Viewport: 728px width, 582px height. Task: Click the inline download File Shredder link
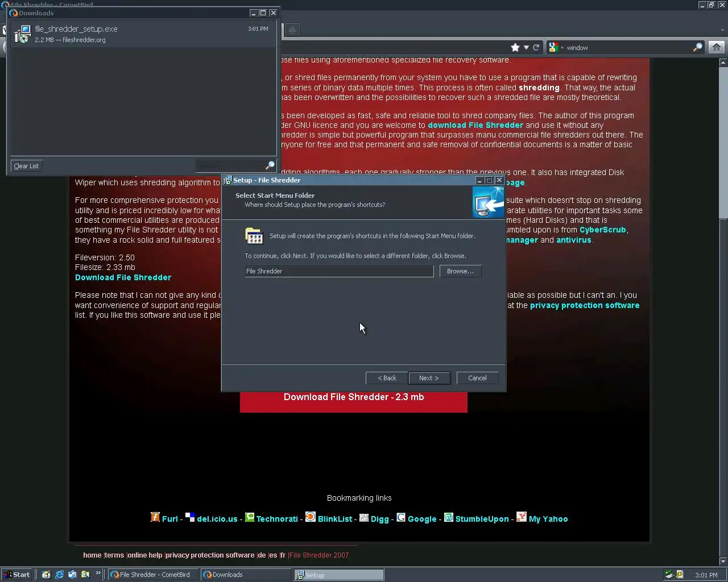click(475, 125)
